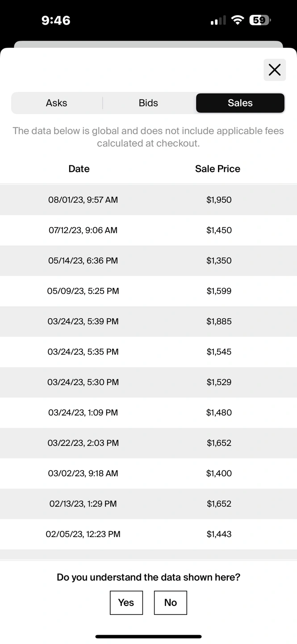Tap No under the data question

pos(170,602)
